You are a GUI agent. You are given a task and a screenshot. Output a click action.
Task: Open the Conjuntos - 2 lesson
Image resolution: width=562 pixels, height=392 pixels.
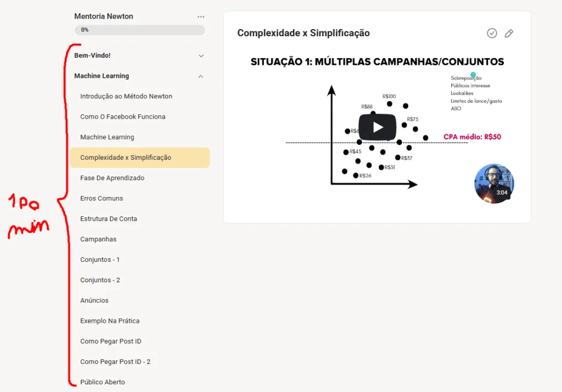(x=100, y=280)
